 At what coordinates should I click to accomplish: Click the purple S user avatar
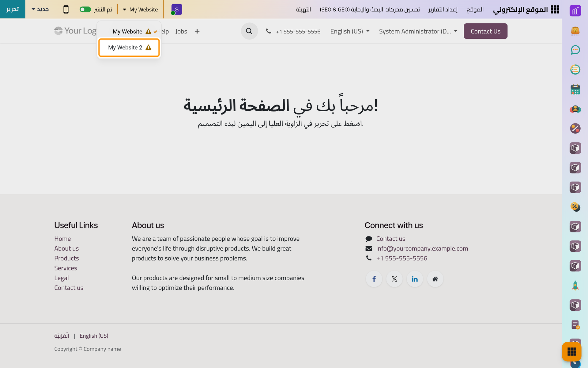(177, 10)
